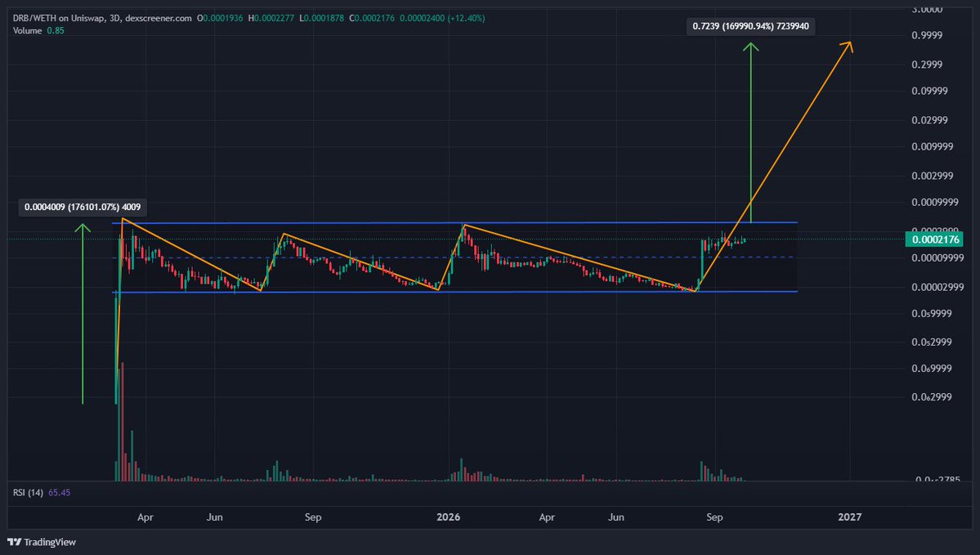Click the 0.2999 price axis label
This screenshot has height=555, width=980.
point(927,65)
